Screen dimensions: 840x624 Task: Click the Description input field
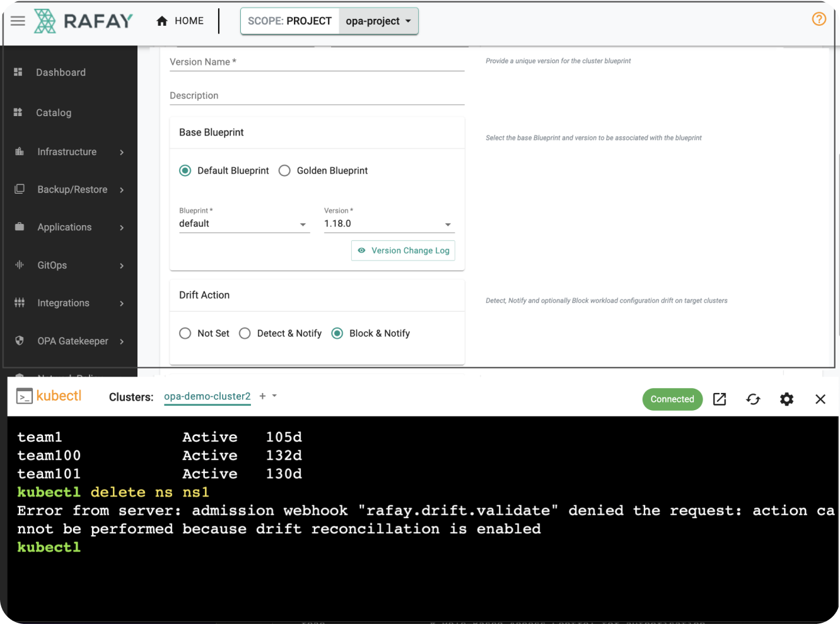(315, 95)
